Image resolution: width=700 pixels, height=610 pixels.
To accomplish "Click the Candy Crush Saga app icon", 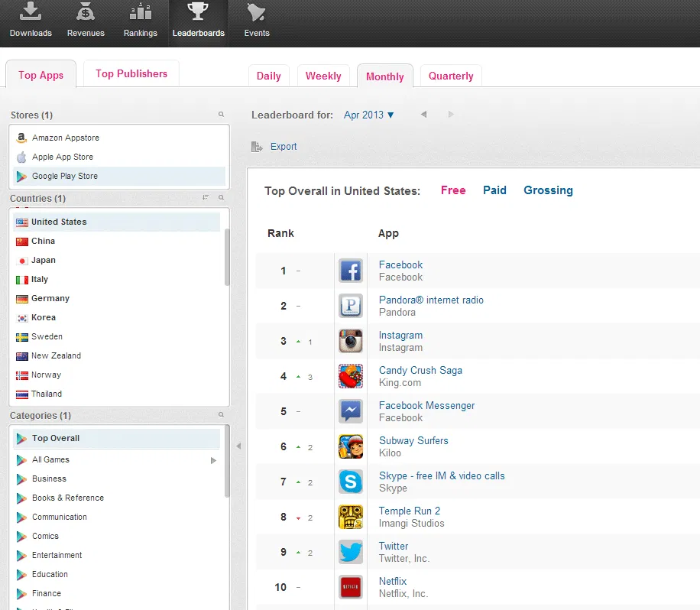I will (x=351, y=376).
